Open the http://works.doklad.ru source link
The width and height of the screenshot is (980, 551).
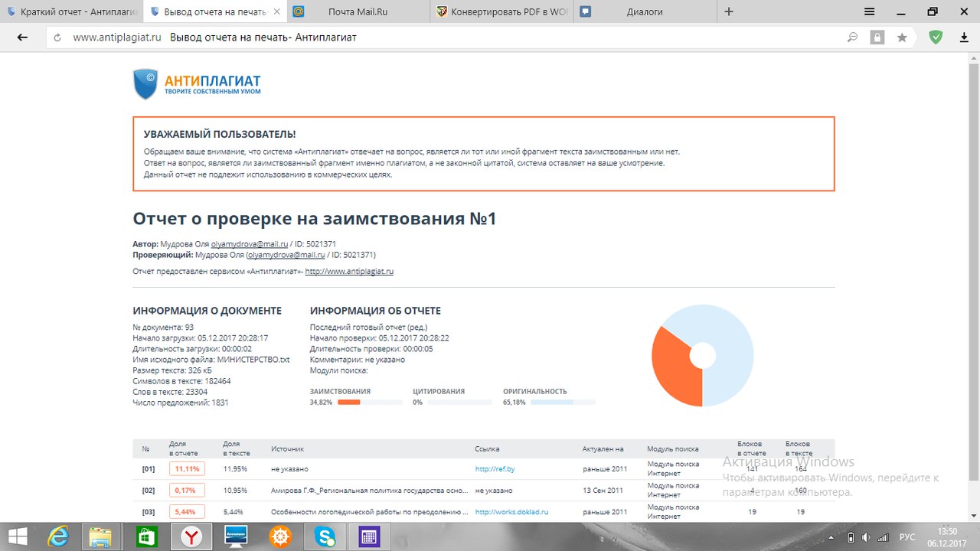511,512
